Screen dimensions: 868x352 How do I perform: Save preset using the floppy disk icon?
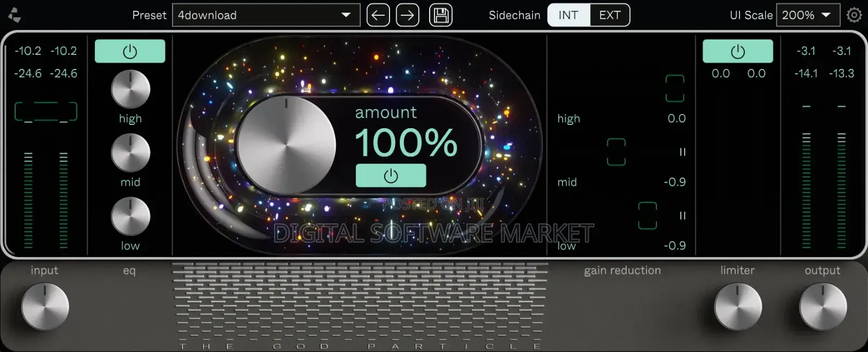pos(441,15)
